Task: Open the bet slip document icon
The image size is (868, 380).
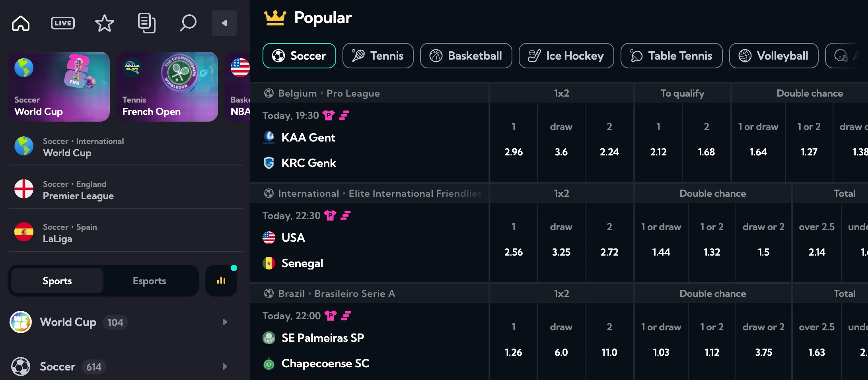Action: click(146, 23)
